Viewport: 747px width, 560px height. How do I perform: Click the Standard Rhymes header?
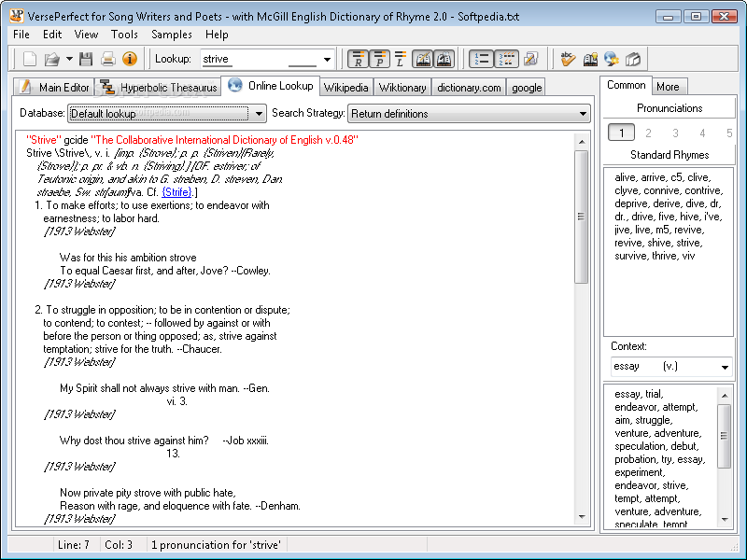(x=669, y=155)
